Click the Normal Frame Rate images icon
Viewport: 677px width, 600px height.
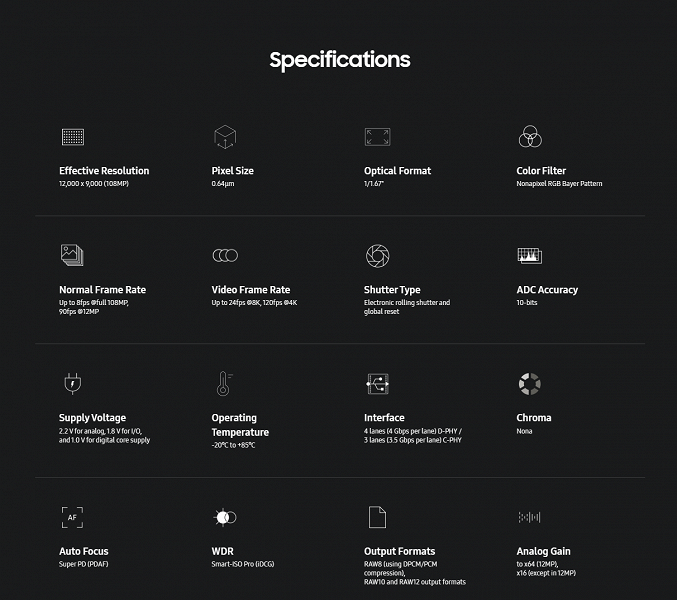pos(71,254)
